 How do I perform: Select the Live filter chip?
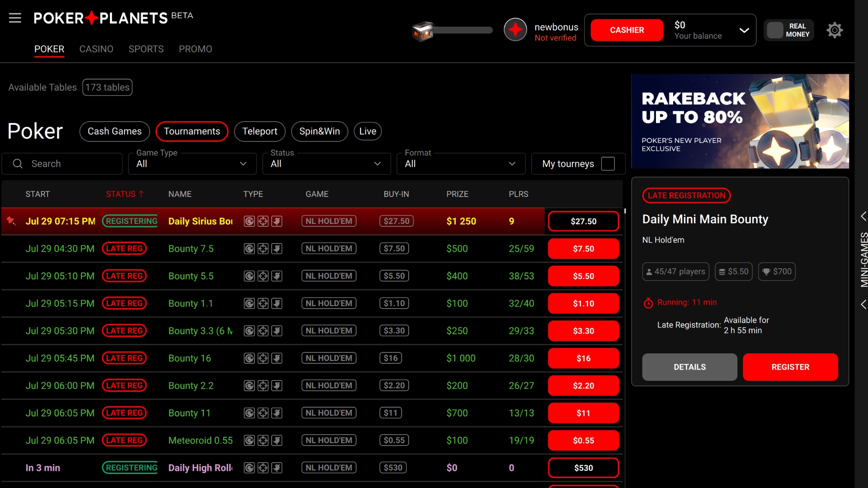point(368,131)
